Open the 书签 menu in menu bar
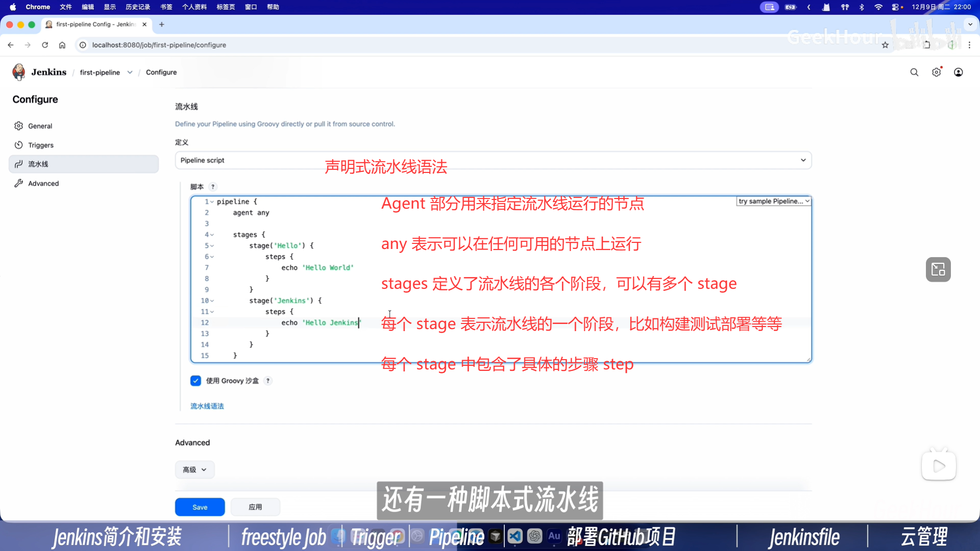This screenshot has width=980, height=551. click(x=166, y=7)
